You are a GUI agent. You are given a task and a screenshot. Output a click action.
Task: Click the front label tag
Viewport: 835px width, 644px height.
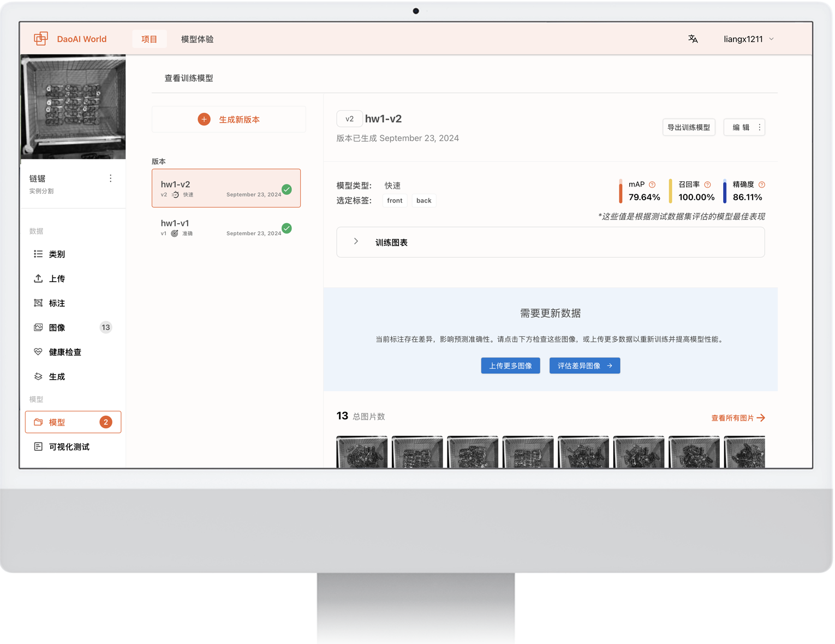coord(395,201)
